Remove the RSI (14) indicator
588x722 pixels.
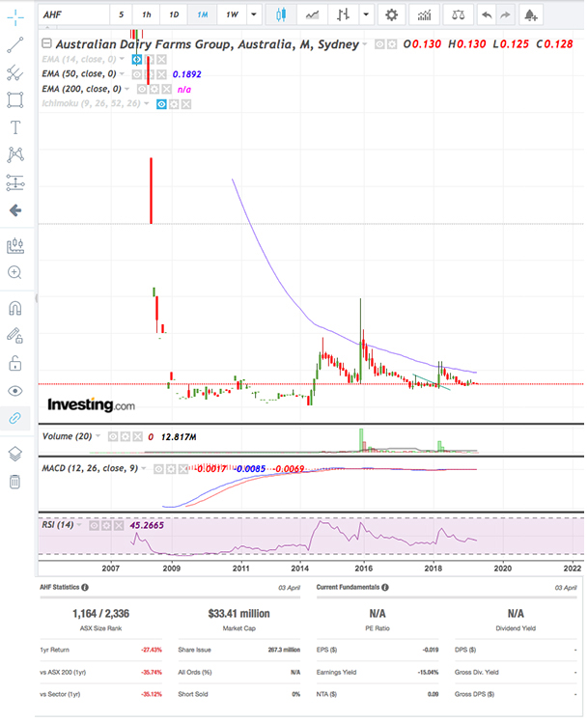tap(119, 525)
